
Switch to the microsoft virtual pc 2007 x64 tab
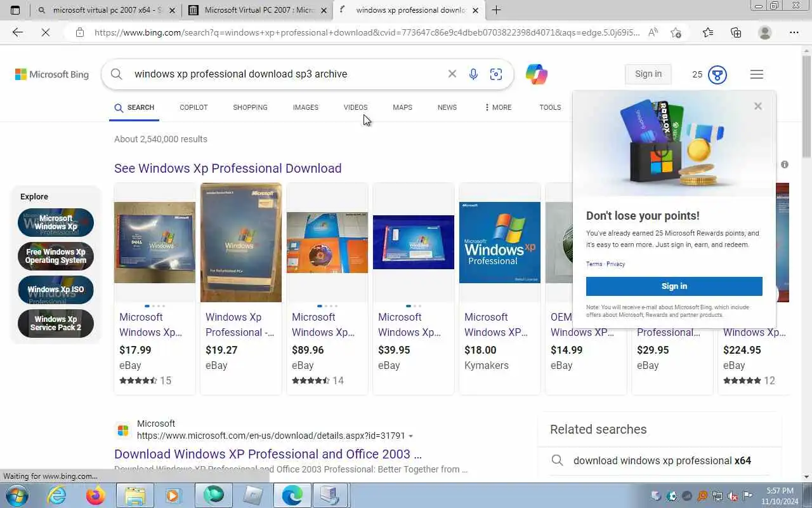(105, 10)
